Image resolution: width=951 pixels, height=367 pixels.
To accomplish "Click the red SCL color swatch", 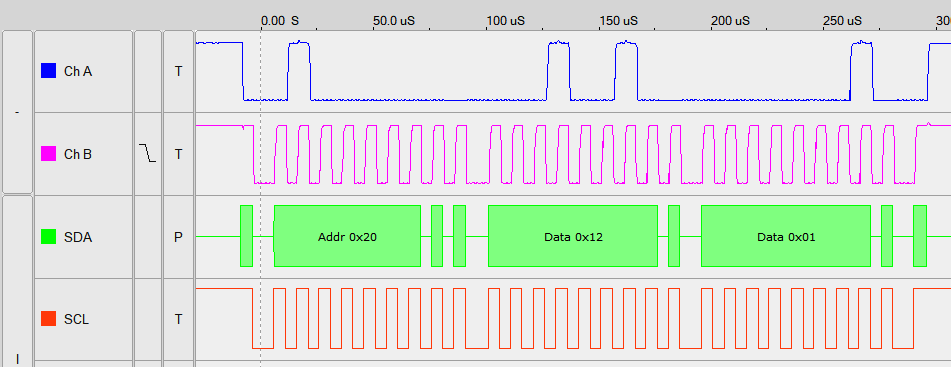I will pyautogui.click(x=49, y=318).
